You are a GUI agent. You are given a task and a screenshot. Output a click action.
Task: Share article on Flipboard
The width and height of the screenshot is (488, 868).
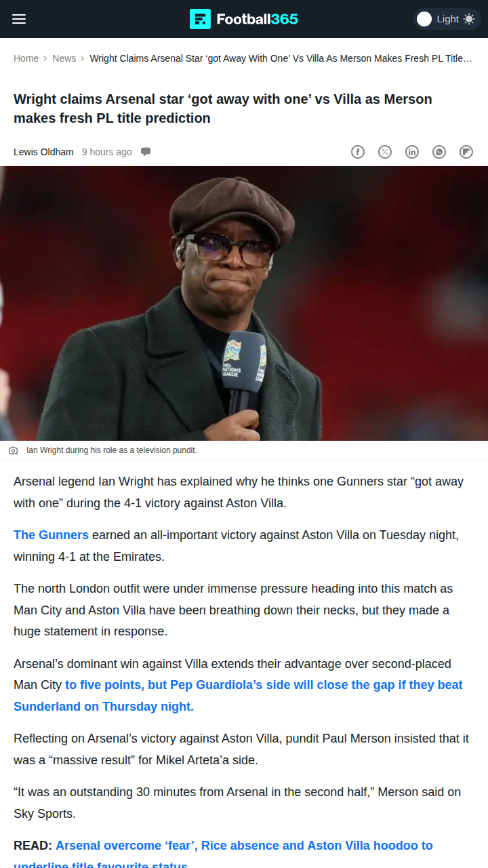(466, 152)
